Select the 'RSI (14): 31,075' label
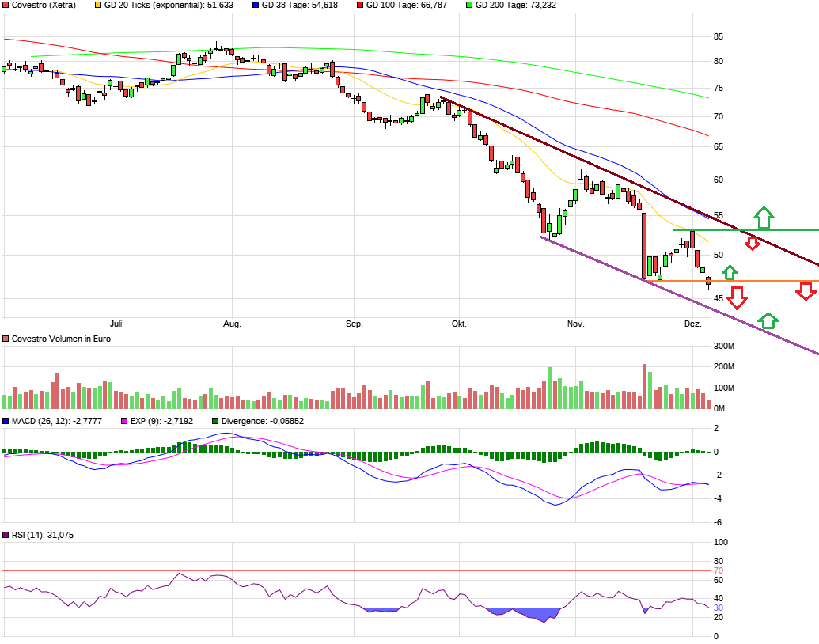 (x=42, y=535)
